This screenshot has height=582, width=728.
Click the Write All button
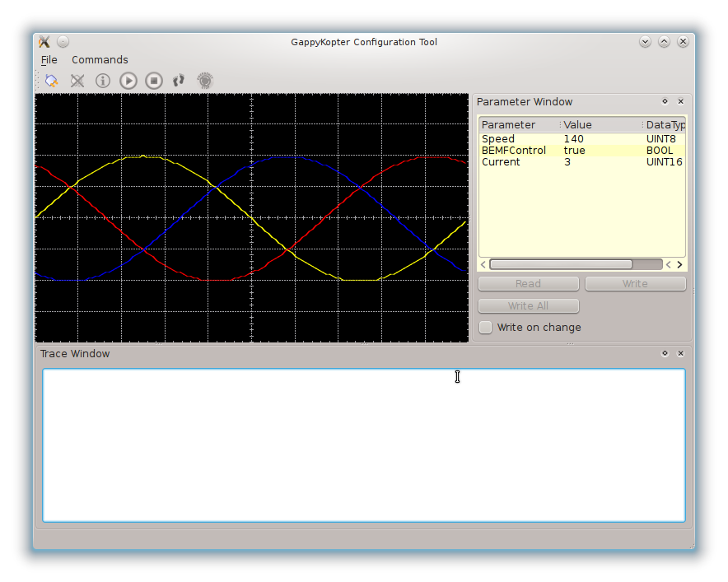click(529, 306)
